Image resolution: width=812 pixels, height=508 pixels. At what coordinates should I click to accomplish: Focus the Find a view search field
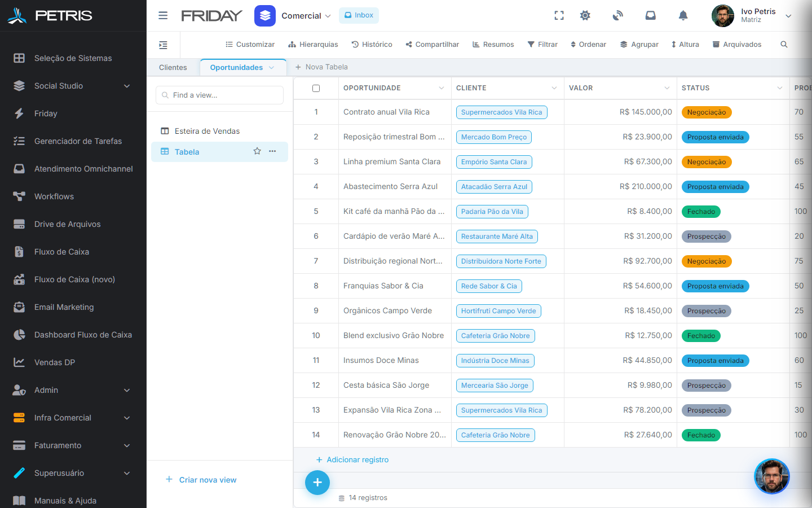click(219, 95)
